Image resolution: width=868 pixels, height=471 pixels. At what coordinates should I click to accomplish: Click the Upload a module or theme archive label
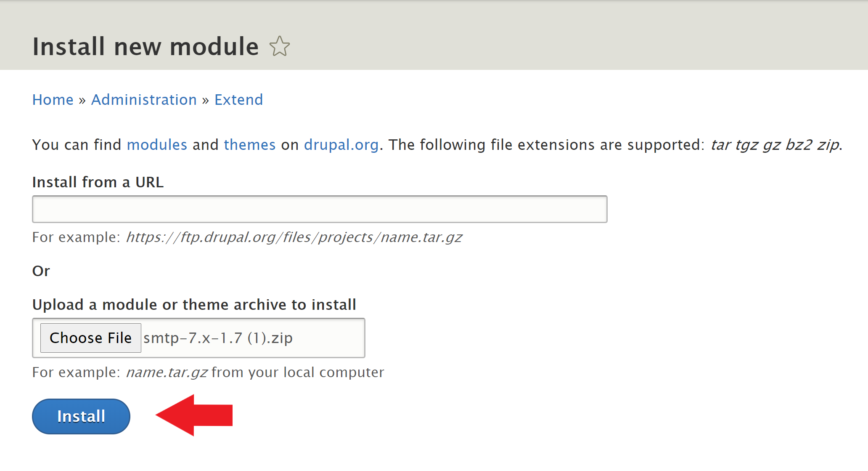point(194,305)
